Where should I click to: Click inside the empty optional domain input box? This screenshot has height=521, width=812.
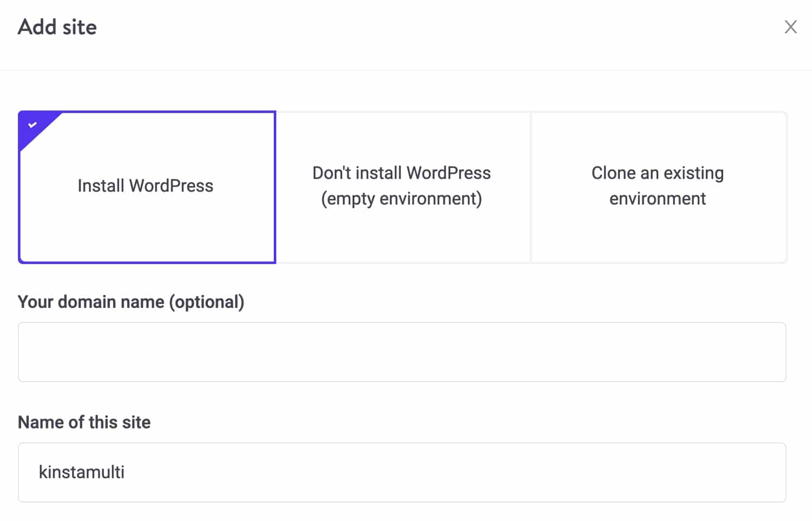click(x=402, y=352)
